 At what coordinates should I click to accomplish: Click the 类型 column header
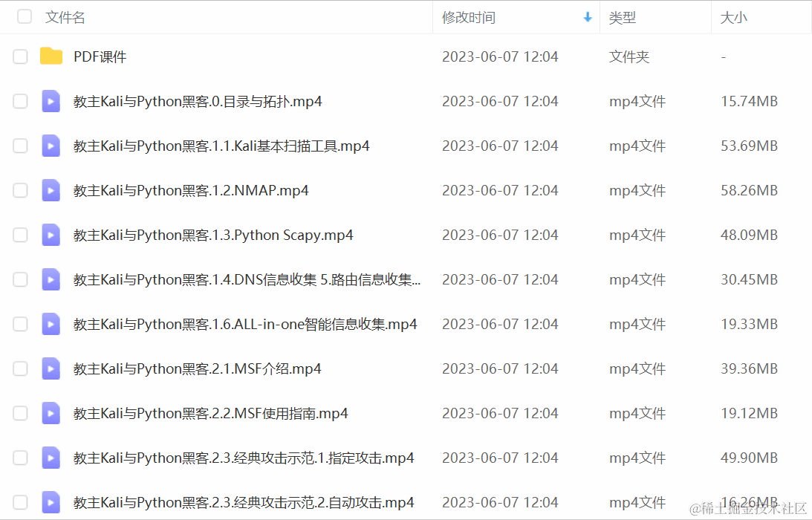tap(622, 18)
